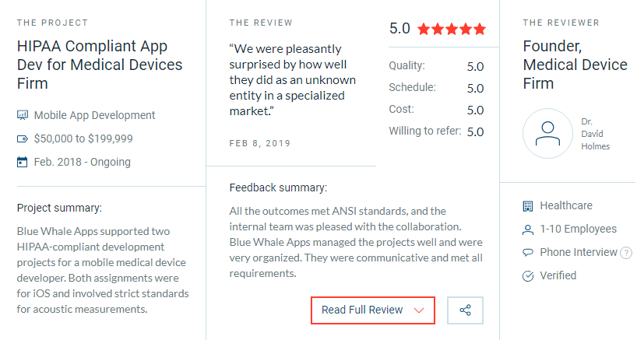The height and width of the screenshot is (340, 644).
Task: Click the employees person icon
Action: tap(528, 230)
